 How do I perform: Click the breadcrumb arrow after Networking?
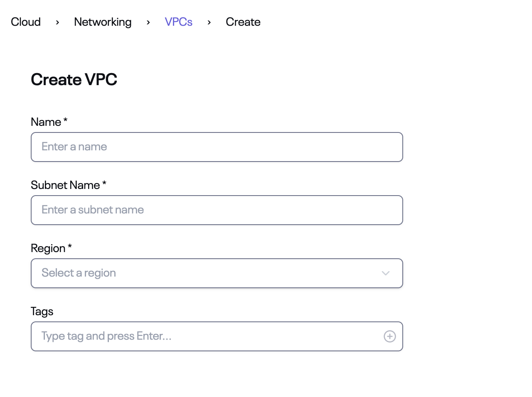pyautogui.click(x=148, y=22)
